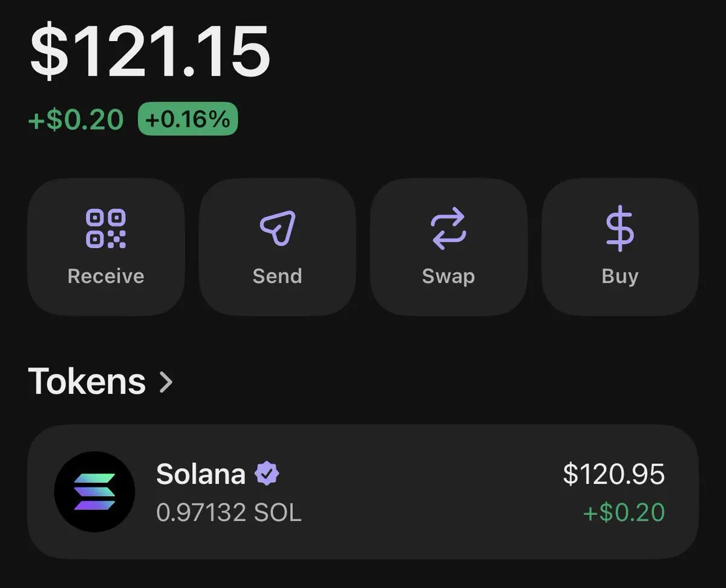This screenshot has height=588, width=726.
Task: Expand Tokens list via chevron arrow
Action: 166,382
